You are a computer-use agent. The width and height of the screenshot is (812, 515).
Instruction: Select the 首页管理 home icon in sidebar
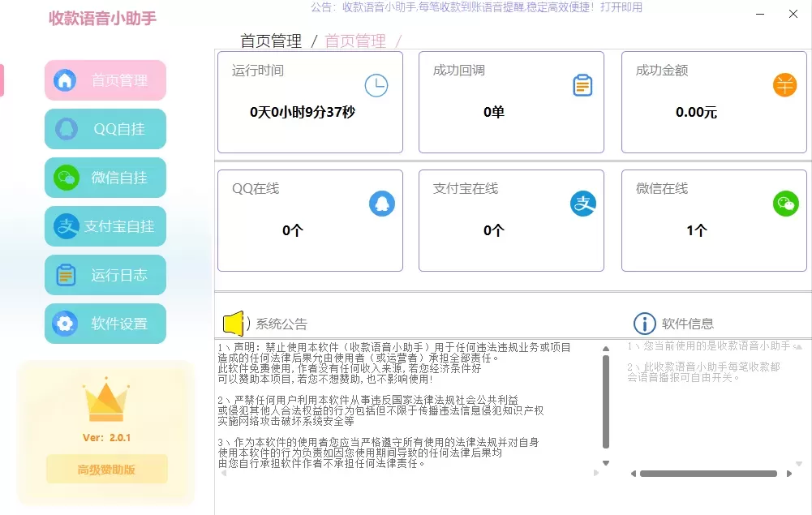click(x=65, y=80)
